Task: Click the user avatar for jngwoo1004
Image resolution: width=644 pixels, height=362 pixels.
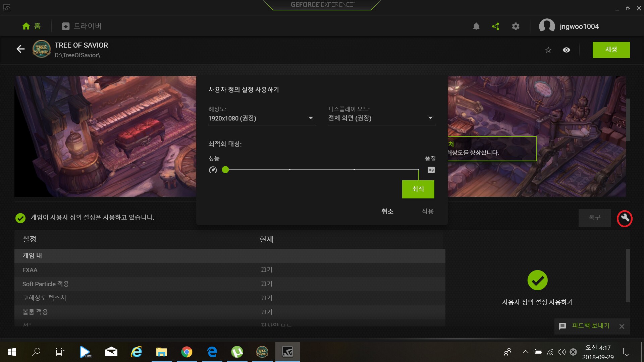Action: coord(547,26)
